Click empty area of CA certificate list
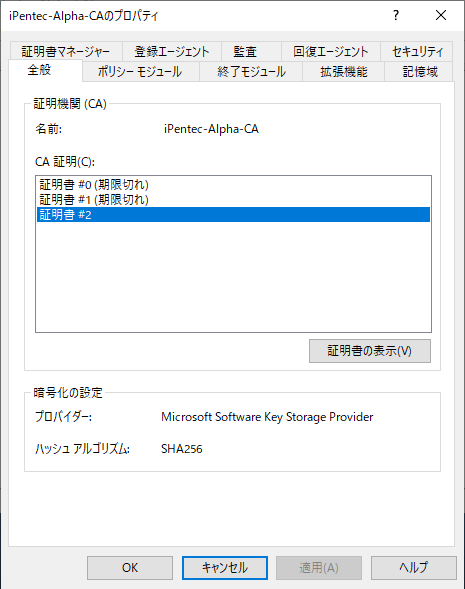The height and width of the screenshot is (589, 465). coord(233,276)
